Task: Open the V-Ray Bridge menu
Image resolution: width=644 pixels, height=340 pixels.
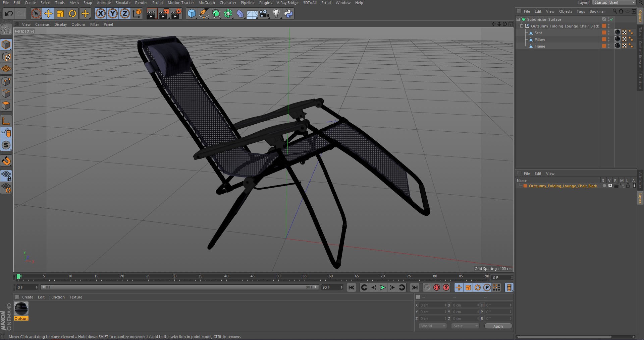Action: pos(287,3)
